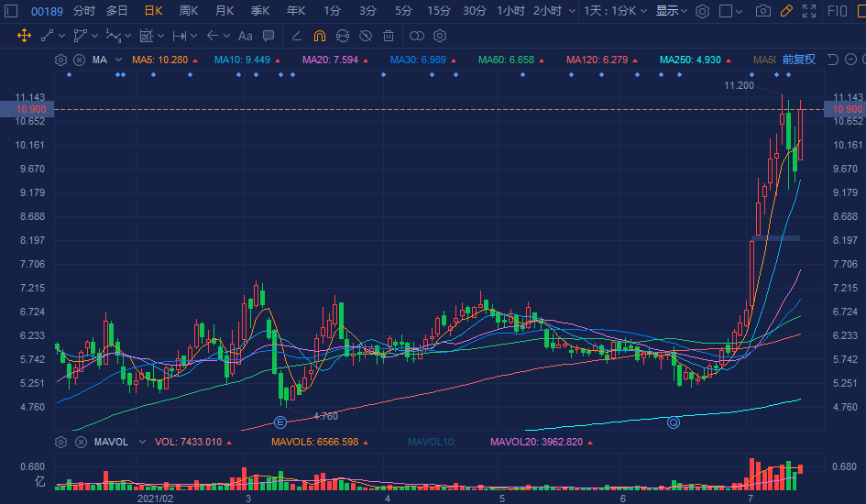Switch to 分时 intraday tab

(83, 11)
